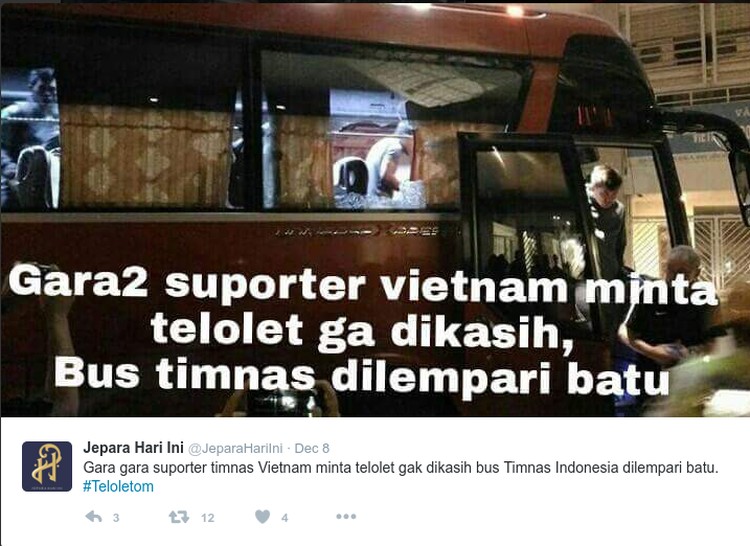
Task: Click the meme caption line 'Gara2 suporter vietnam minta'
Action: pos(363,285)
